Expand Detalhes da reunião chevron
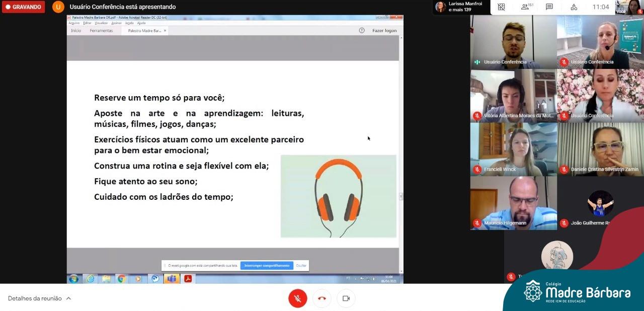Image resolution: width=644 pixels, height=311 pixels. pos(68,298)
